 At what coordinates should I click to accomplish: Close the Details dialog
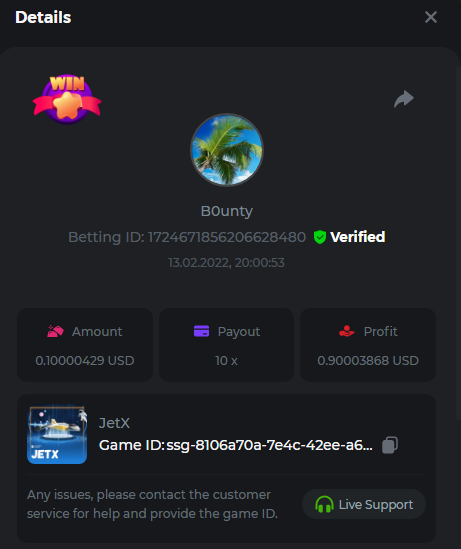click(431, 17)
